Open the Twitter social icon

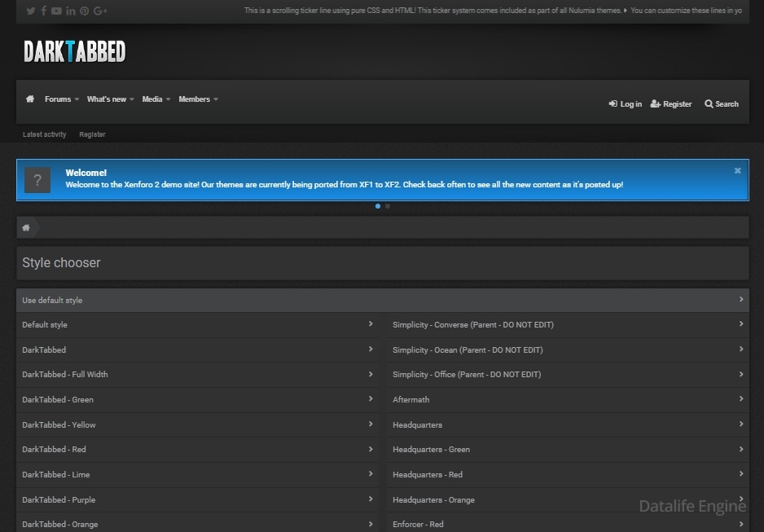coord(31,11)
